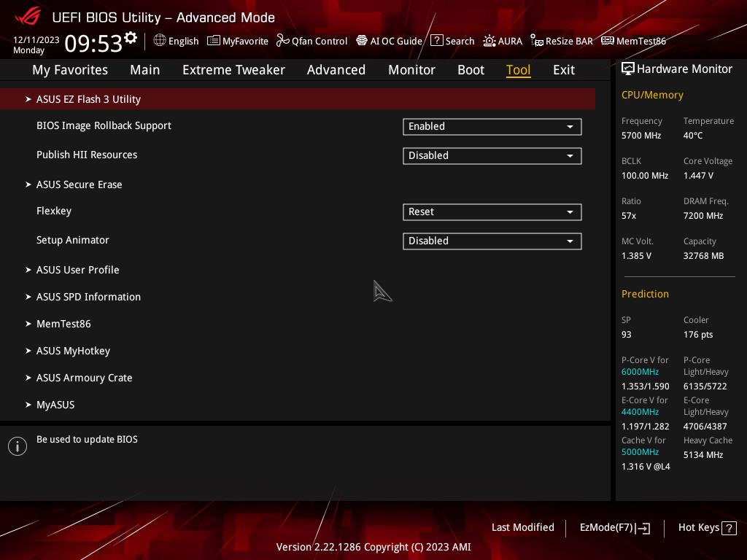
Task: Click the Last Modified button
Action: [522, 527]
